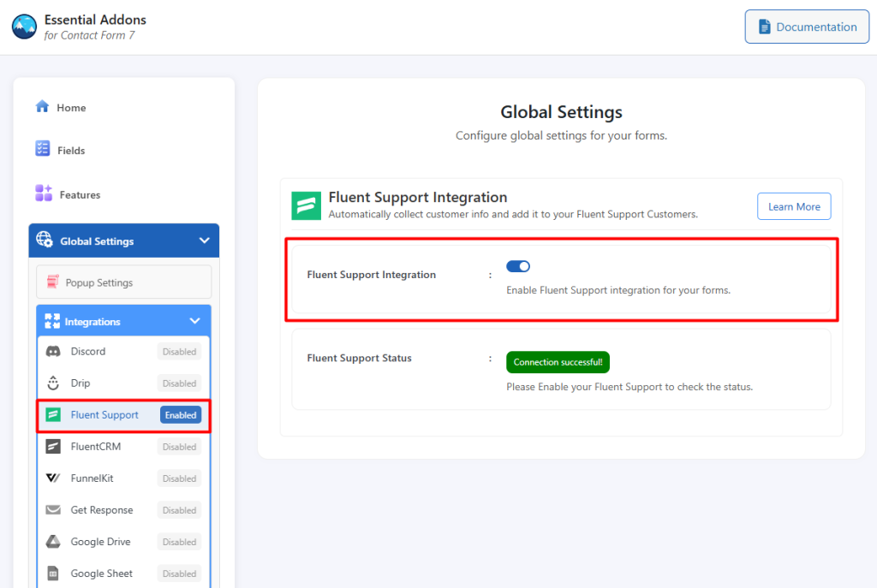877x588 pixels.
Task: Click Disabled badge on FunnelKit row
Action: 179,478
